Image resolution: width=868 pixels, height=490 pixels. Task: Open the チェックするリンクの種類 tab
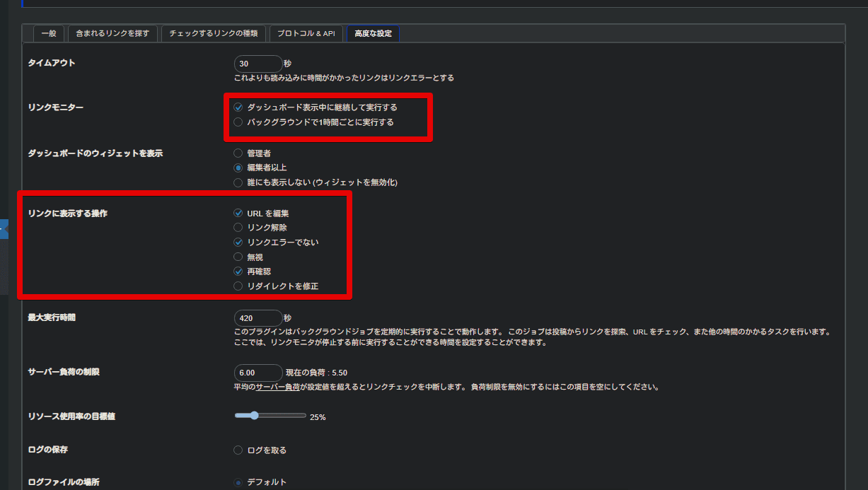point(214,33)
